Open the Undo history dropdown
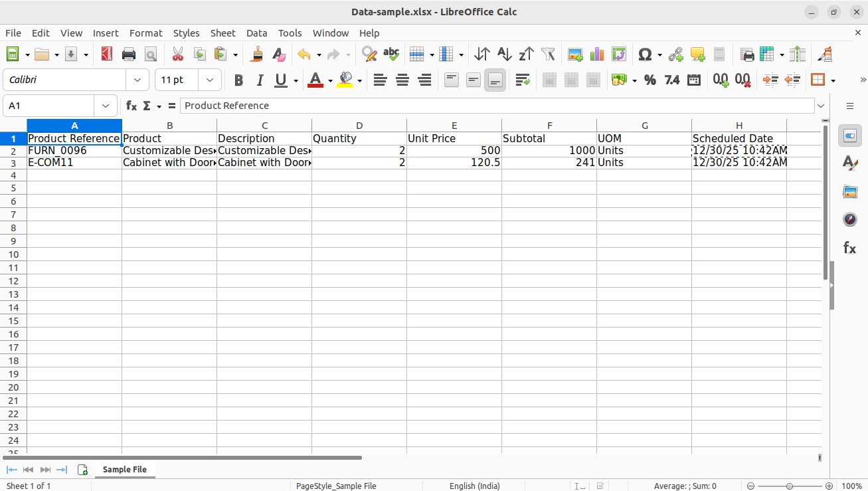Viewport: 868px width, 491px height. tap(319, 54)
